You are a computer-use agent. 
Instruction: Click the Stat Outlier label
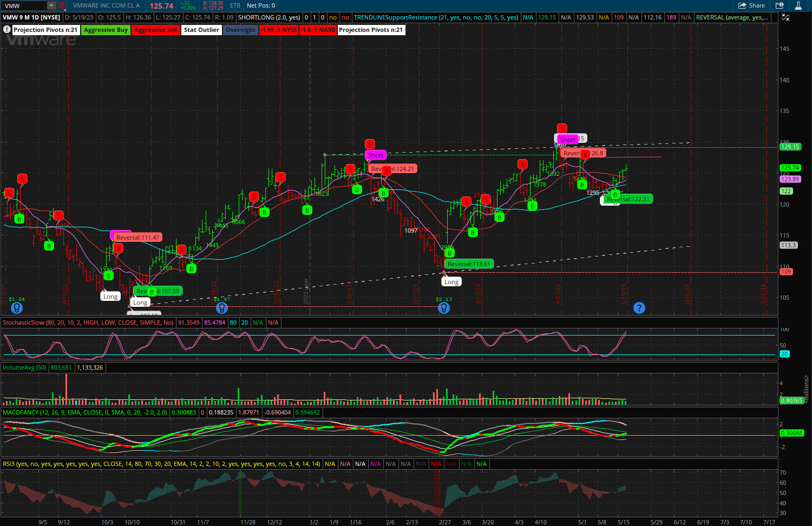tap(201, 30)
